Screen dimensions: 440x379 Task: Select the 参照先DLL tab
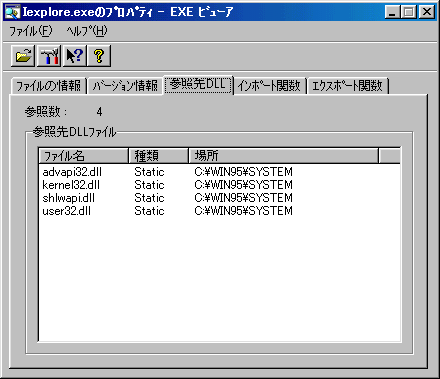click(x=199, y=85)
